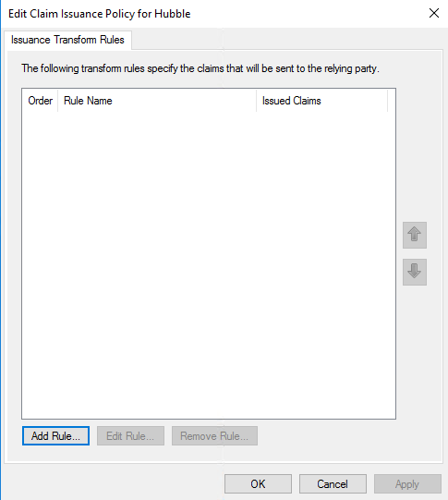This screenshot has width=448, height=500.
Task: Select the Issuance Transform Rules tab
Action: click(x=67, y=40)
